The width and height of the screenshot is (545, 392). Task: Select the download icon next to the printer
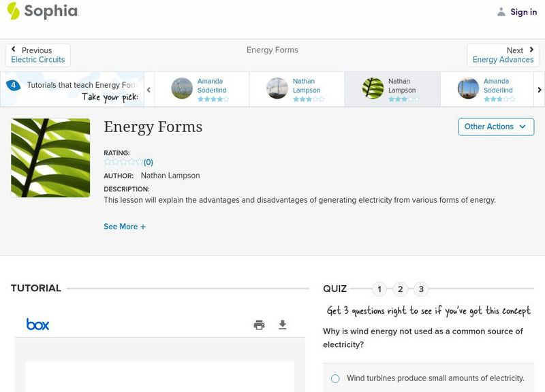(283, 325)
